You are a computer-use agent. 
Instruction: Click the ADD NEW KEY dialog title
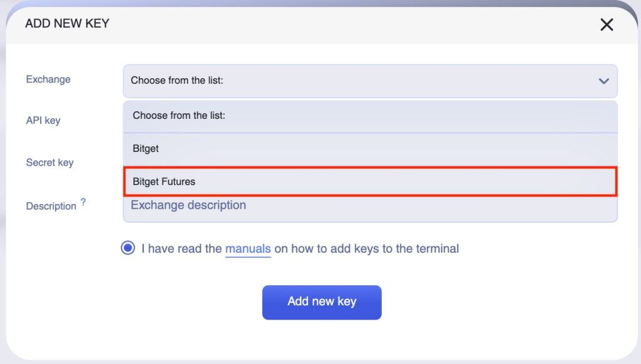pyautogui.click(x=67, y=24)
